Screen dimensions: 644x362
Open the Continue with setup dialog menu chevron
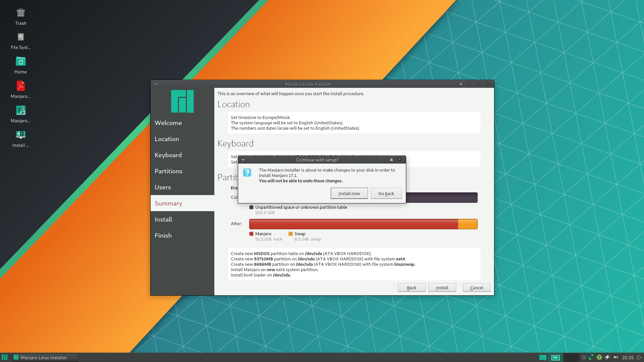(243, 160)
